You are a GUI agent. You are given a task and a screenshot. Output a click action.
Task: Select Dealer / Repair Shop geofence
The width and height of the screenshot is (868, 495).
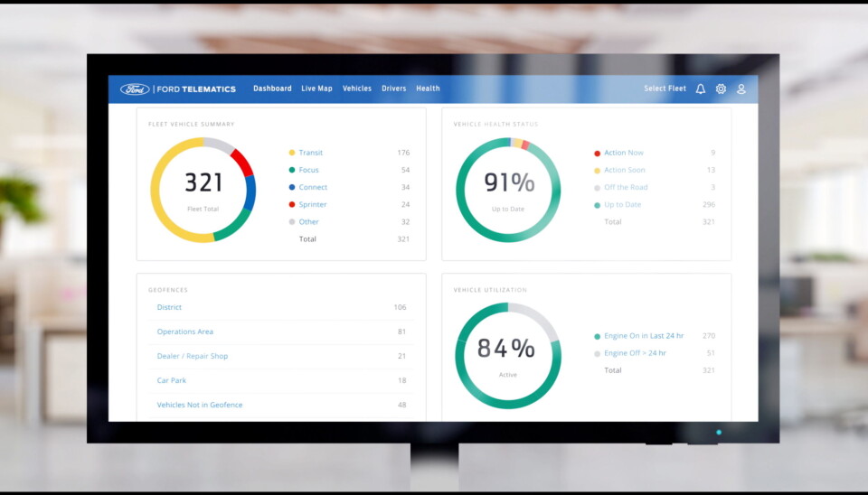point(193,356)
